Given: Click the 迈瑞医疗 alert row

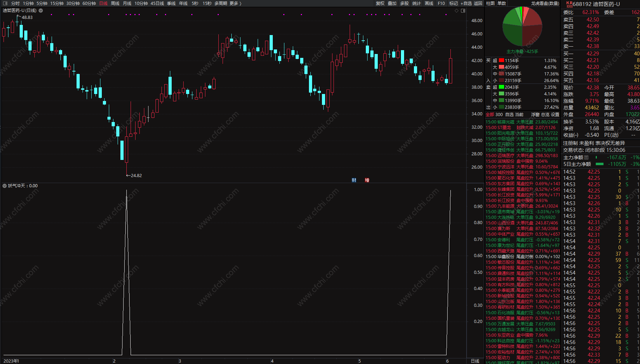Looking at the screenshot, I should pos(522,156).
